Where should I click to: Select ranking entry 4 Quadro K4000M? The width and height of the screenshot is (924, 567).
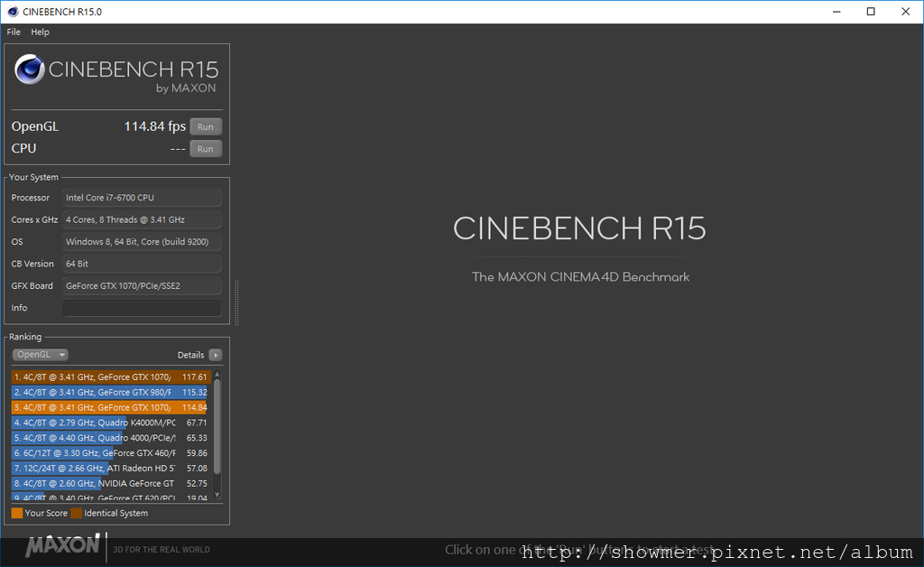[x=111, y=423]
